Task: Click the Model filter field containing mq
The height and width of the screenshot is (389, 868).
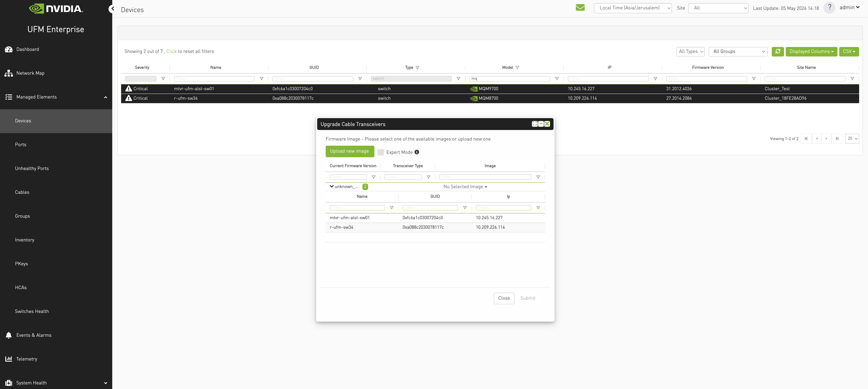Action: [x=509, y=79]
